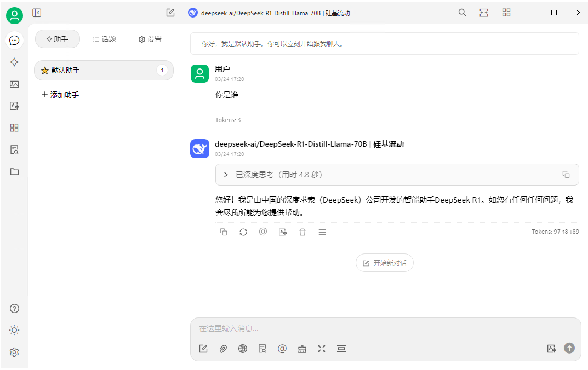The width and height of the screenshot is (588, 370).
Task: Click the default assistant prompt banner
Action: 385,43
